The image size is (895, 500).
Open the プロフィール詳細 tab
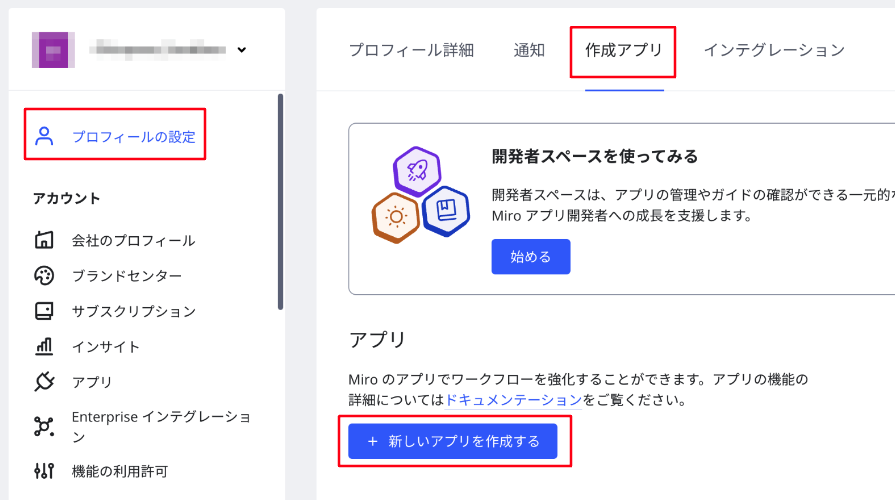point(412,50)
